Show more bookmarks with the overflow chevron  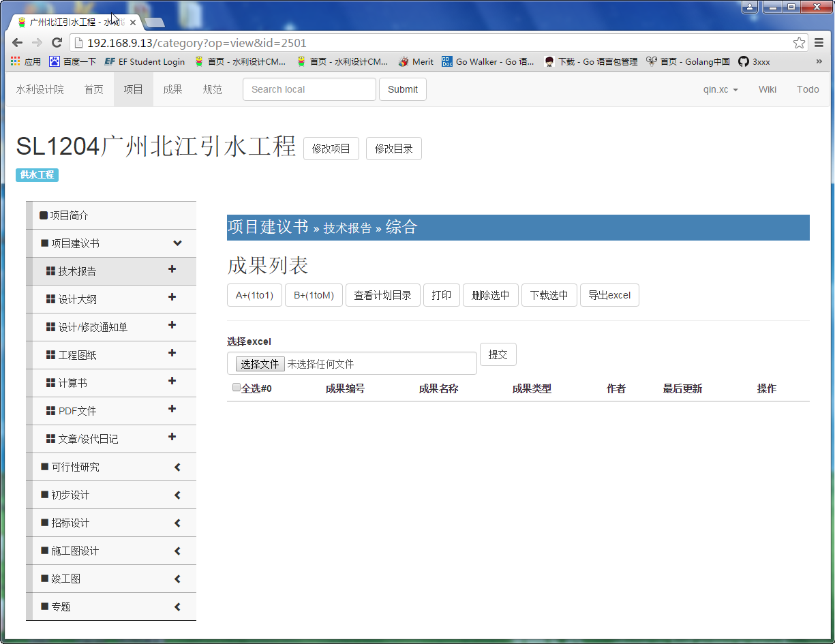tap(819, 61)
